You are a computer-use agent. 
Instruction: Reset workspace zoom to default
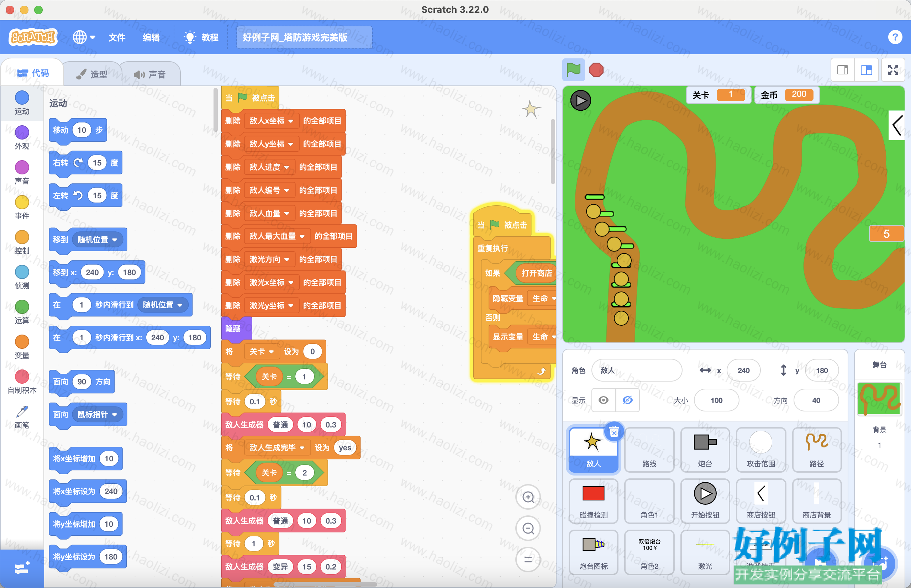528,560
